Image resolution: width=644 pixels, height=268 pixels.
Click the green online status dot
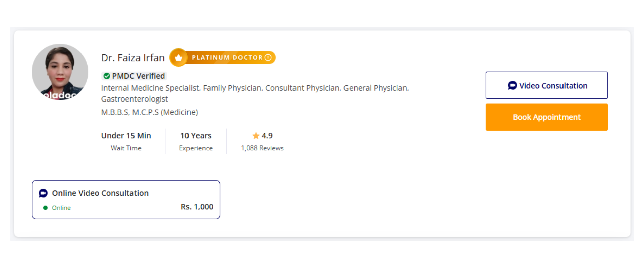point(45,208)
